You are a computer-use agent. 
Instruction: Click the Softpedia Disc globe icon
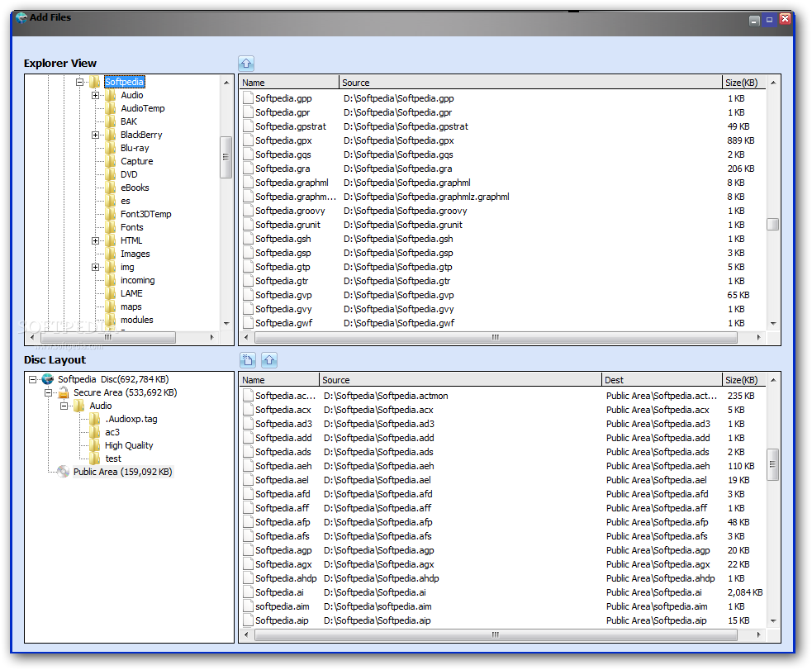(48, 379)
